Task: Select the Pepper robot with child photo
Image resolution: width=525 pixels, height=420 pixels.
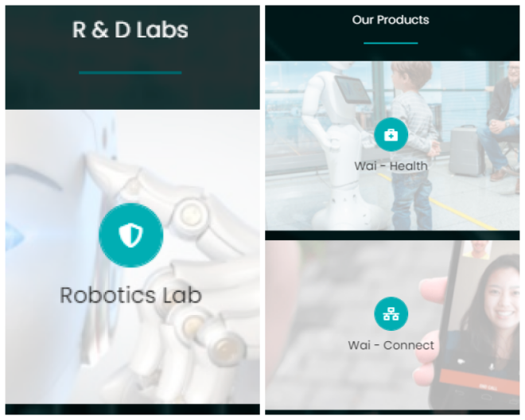Action: [392, 146]
